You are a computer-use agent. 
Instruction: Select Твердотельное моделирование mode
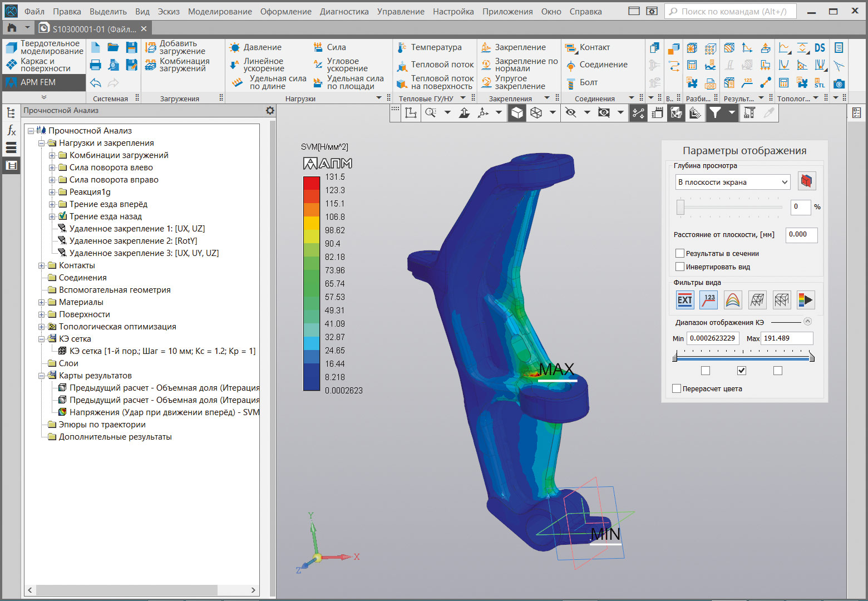(x=45, y=47)
